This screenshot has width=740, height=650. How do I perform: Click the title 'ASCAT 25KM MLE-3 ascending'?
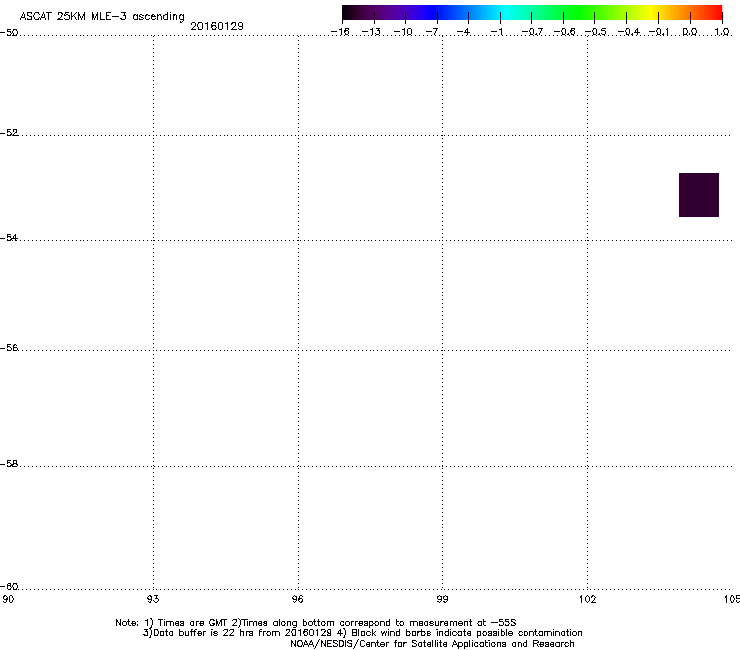click(102, 17)
